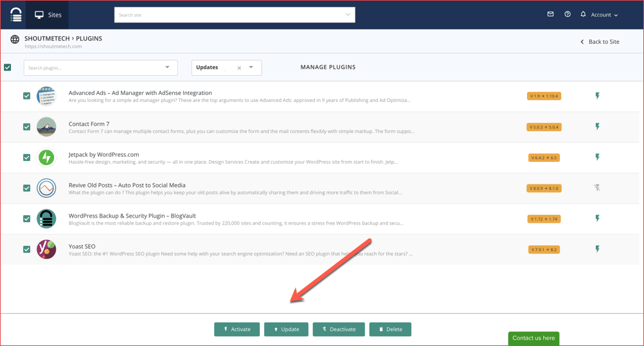Click the Advanced Ads plugin thumbnail
Viewport: 644px width, 346px height.
(46, 96)
